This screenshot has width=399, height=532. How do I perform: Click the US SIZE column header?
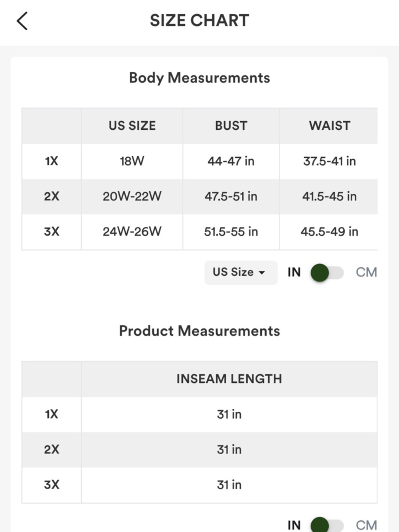pos(132,126)
